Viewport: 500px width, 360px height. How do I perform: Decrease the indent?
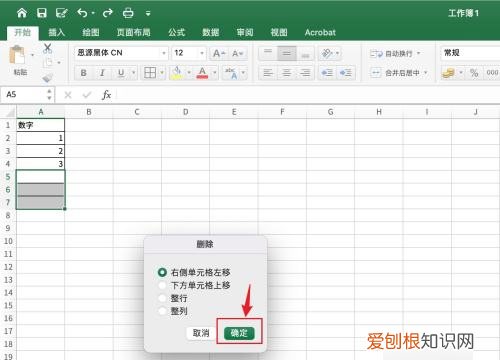click(x=327, y=73)
